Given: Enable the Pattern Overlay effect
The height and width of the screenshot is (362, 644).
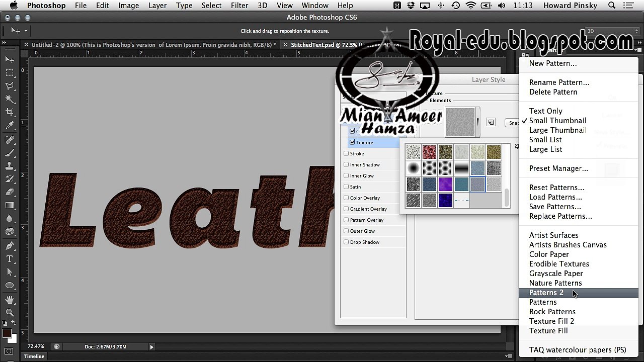Looking at the screenshot, I should 346,220.
